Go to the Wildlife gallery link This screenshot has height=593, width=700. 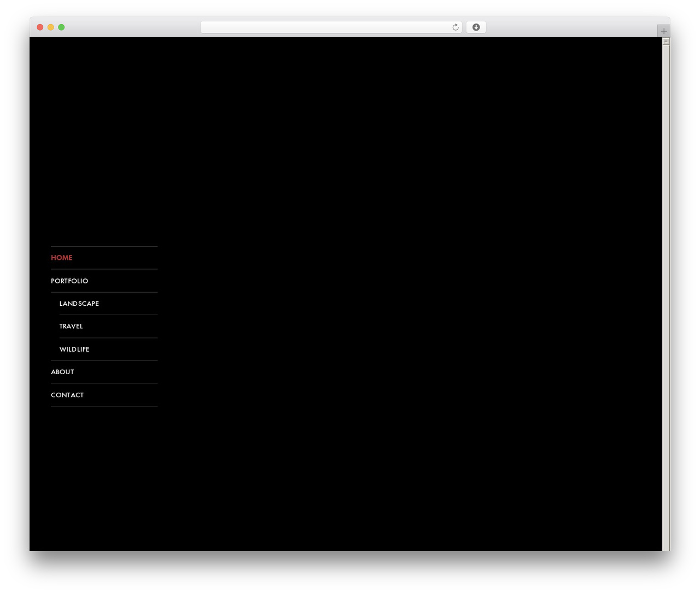(x=74, y=349)
